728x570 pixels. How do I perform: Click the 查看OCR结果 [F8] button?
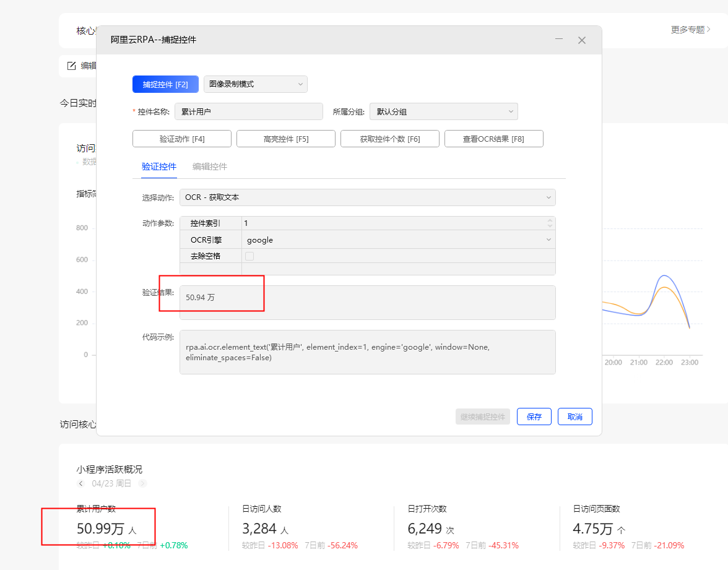[x=493, y=139]
